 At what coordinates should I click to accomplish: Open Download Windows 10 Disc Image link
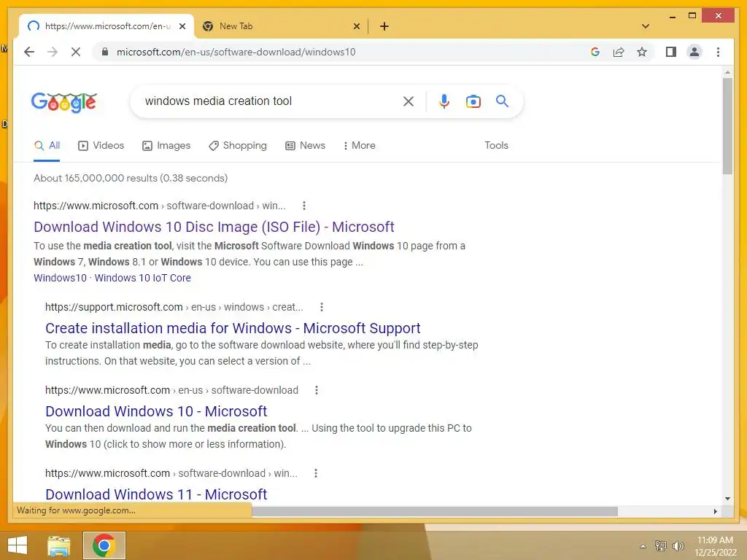click(214, 227)
